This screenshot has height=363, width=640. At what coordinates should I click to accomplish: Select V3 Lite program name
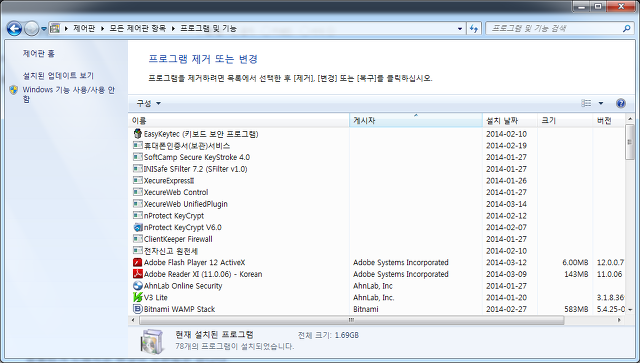156,297
